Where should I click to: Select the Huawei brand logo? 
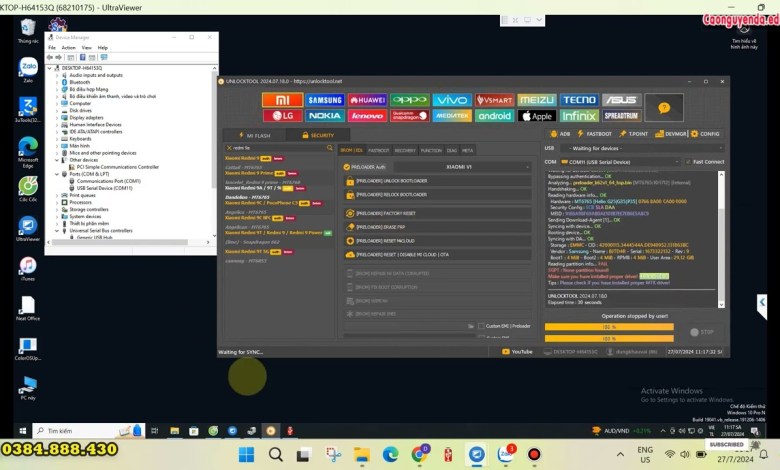(368, 100)
